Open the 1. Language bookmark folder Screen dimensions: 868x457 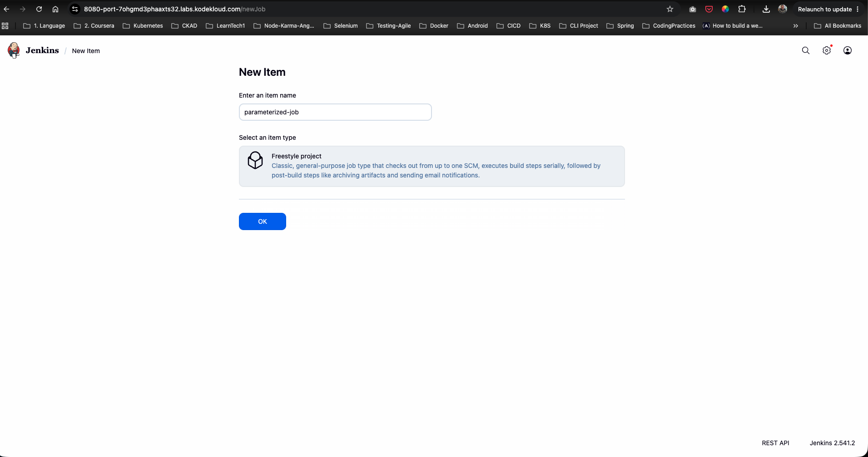tap(44, 26)
